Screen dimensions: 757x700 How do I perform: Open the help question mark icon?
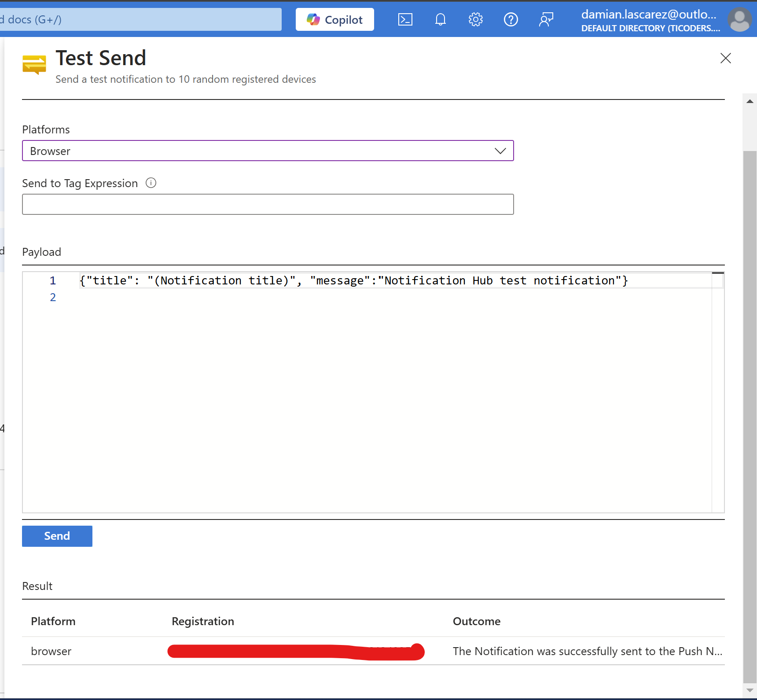pyautogui.click(x=511, y=19)
